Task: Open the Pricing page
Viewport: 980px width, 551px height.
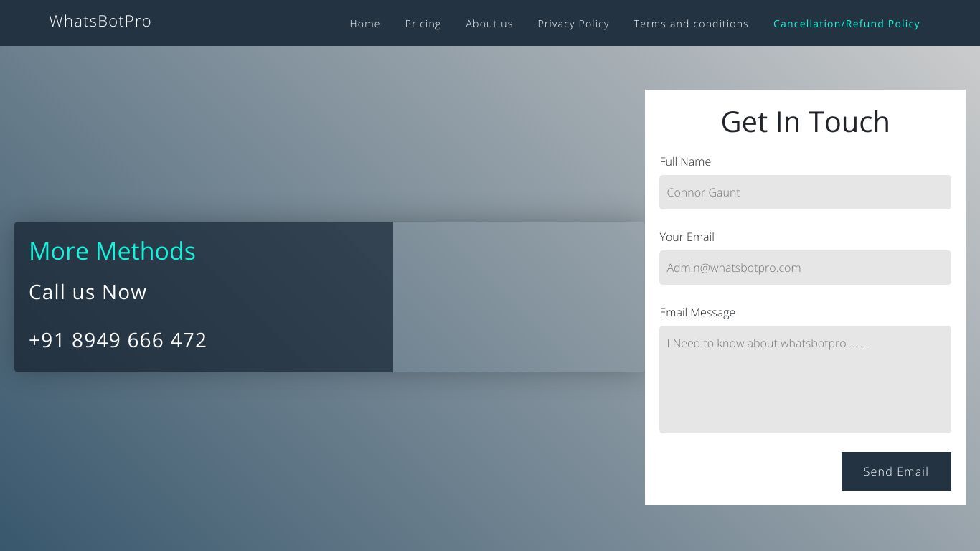Action: pos(423,24)
